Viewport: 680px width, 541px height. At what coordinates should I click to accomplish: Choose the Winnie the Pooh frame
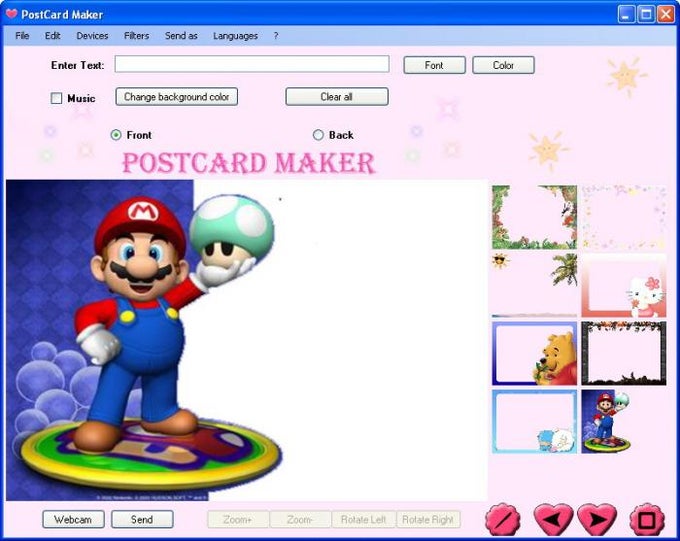click(534, 353)
